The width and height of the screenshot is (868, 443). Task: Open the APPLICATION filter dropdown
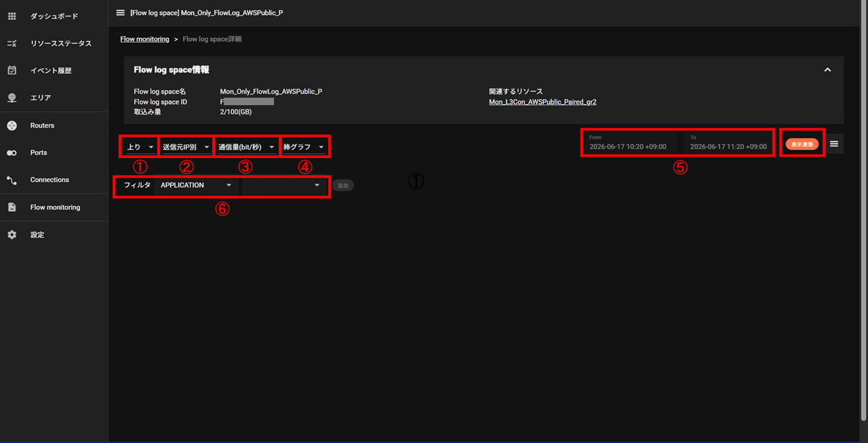coord(196,185)
